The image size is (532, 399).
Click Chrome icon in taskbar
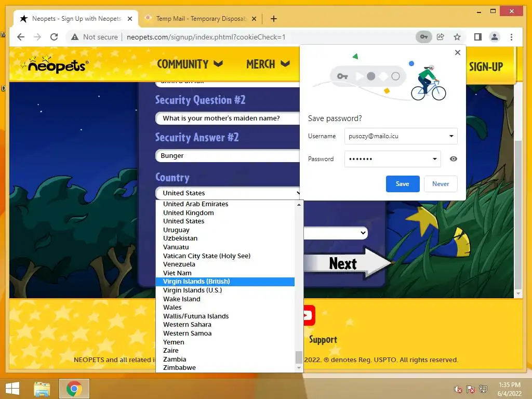(74, 389)
